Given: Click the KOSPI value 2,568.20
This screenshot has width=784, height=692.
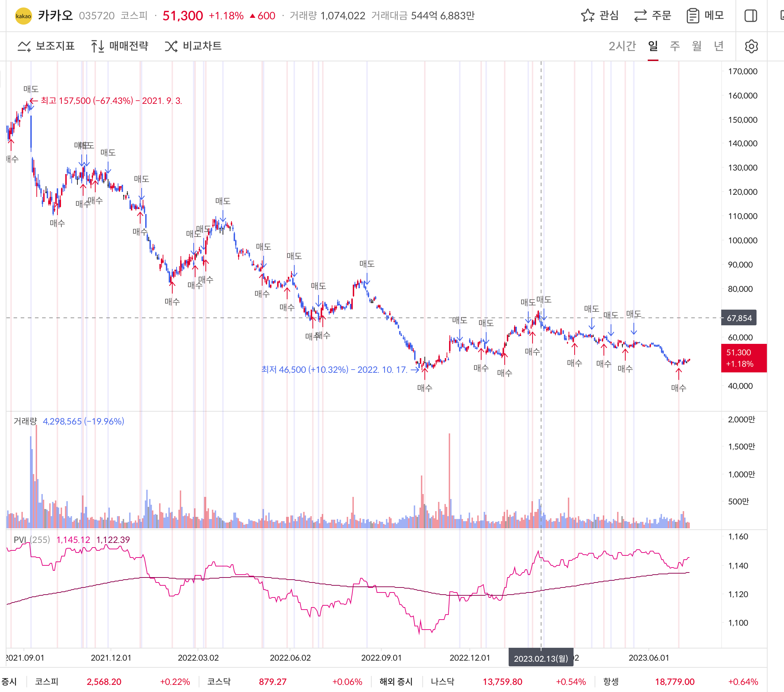Looking at the screenshot, I should 104,681.
